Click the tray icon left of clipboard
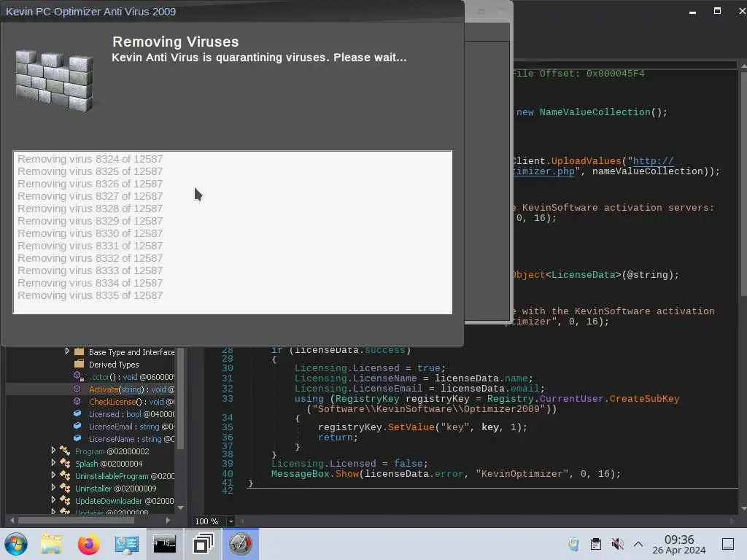This screenshot has width=747, height=560. (573, 544)
